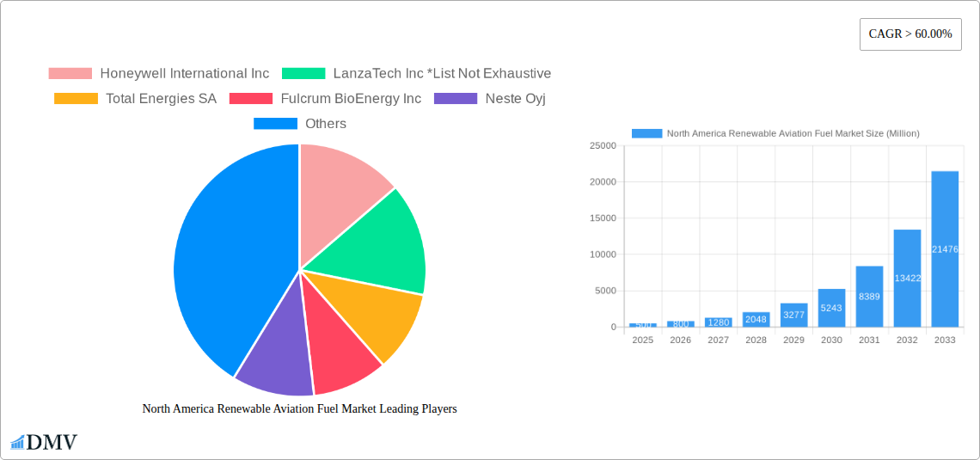Click the 2028 bar labeled 2048
980x460 pixels.
[756, 319]
